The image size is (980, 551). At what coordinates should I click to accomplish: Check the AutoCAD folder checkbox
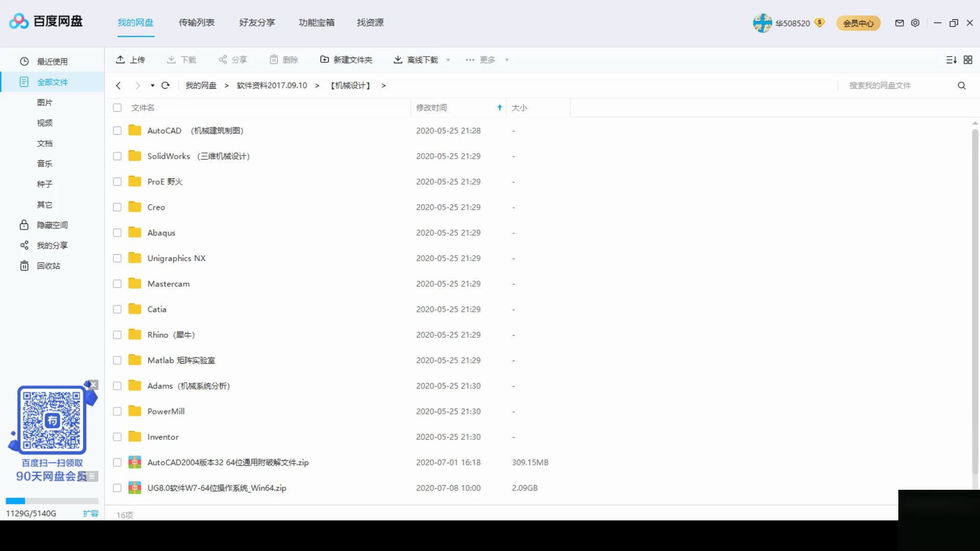117,131
